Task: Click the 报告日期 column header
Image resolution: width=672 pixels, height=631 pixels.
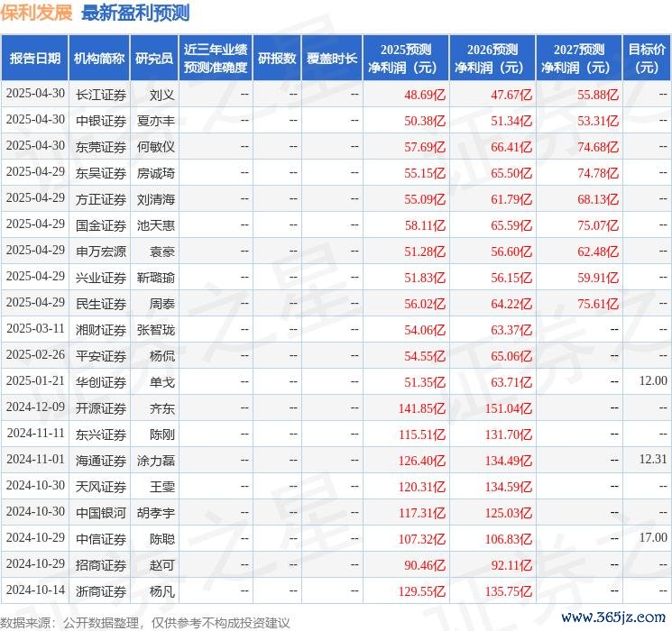Action: (x=34, y=59)
